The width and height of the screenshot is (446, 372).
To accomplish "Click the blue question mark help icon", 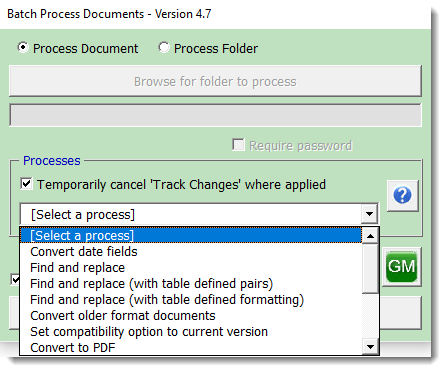I will (x=402, y=196).
